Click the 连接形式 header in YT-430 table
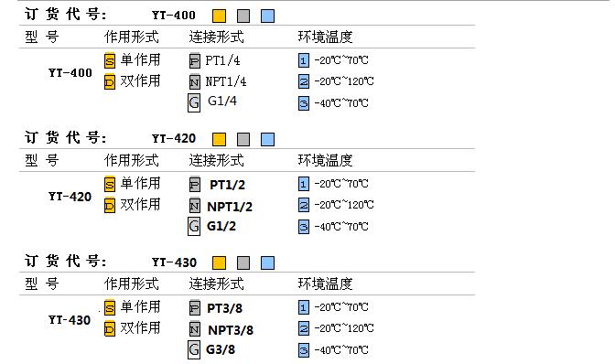 pyautogui.click(x=216, y=284)
